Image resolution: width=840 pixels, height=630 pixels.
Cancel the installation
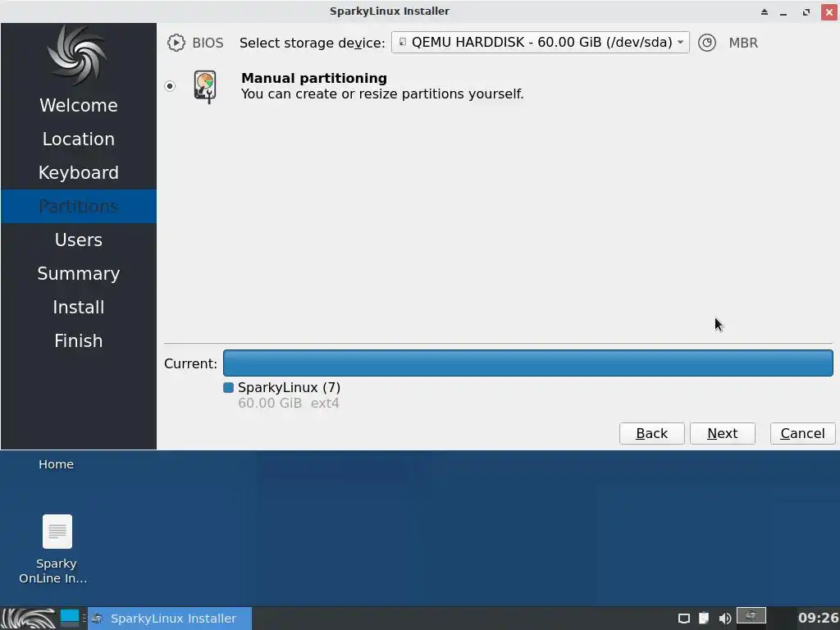point(802,433)
